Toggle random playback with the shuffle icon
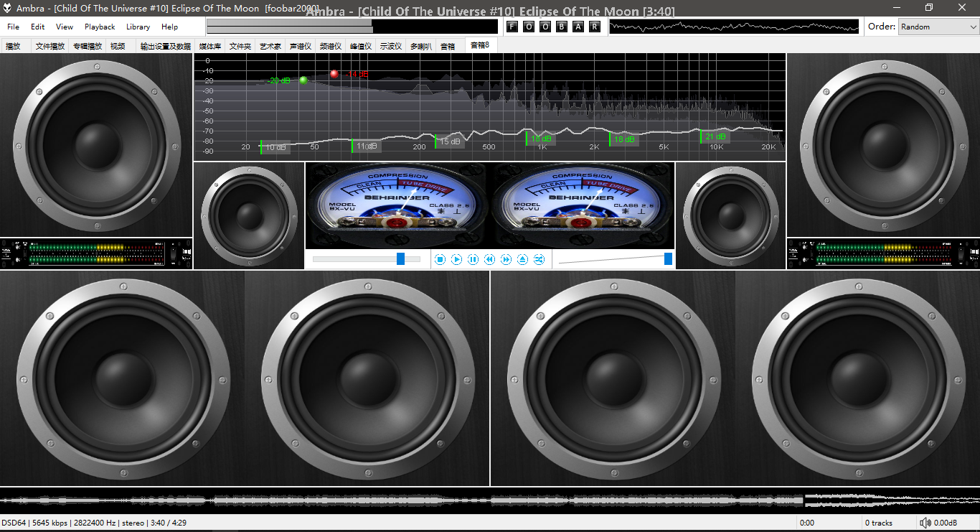The image size is (980, 532). coord(540,259)
